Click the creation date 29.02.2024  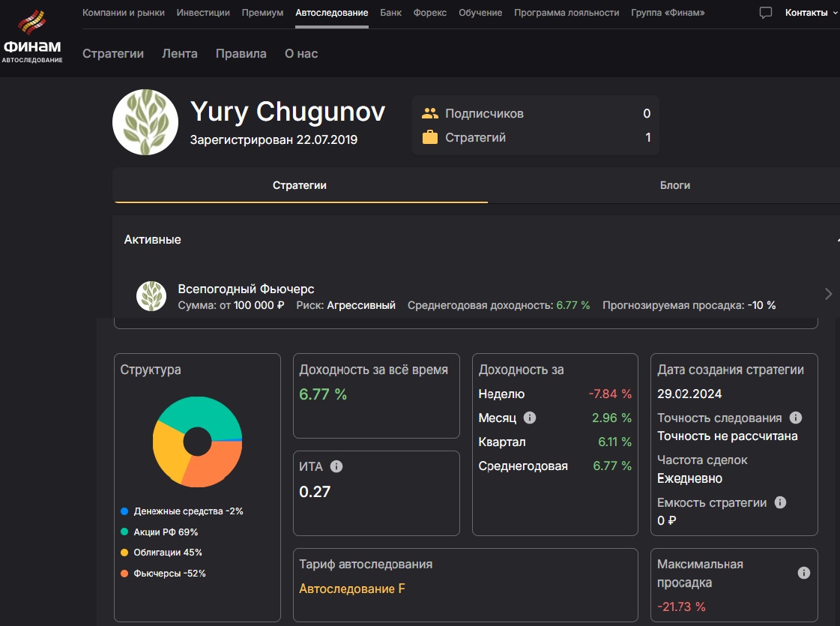click(689, 394)
